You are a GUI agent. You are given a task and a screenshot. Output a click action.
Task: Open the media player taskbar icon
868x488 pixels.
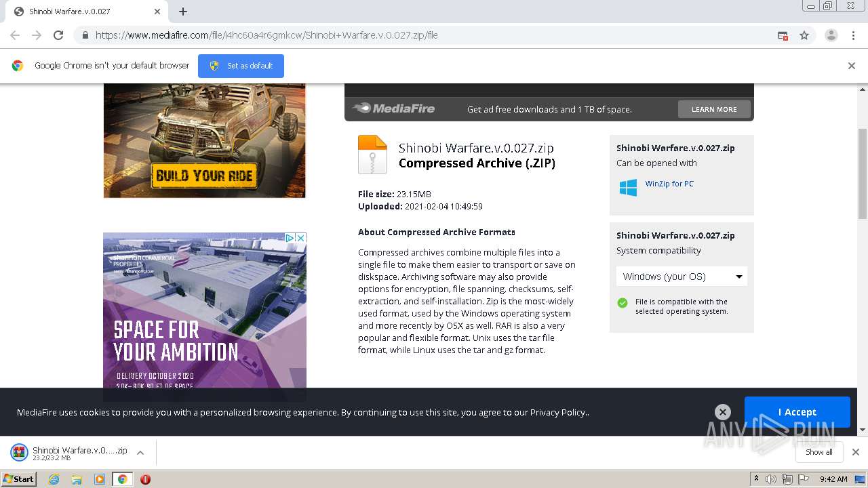100,479
